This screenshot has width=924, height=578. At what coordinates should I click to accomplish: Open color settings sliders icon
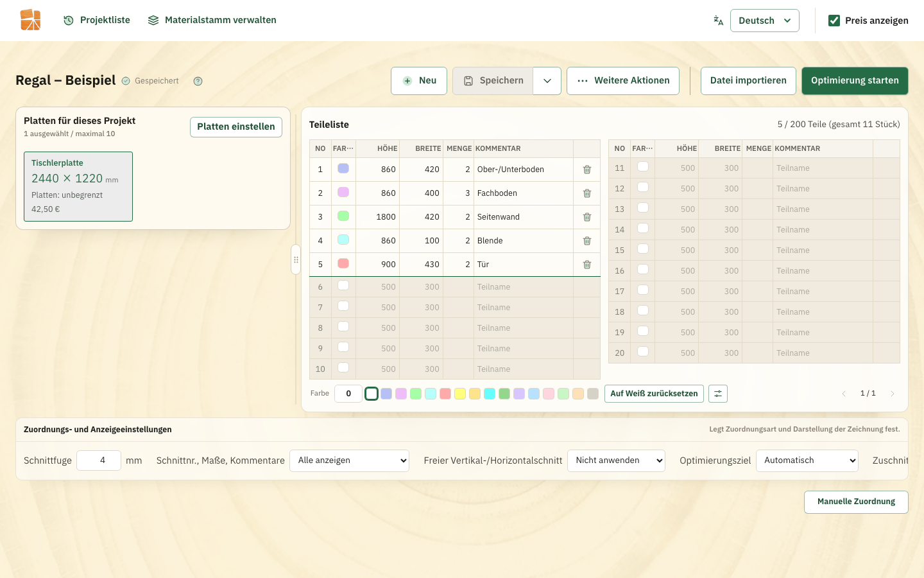click(x=718, y=394)
